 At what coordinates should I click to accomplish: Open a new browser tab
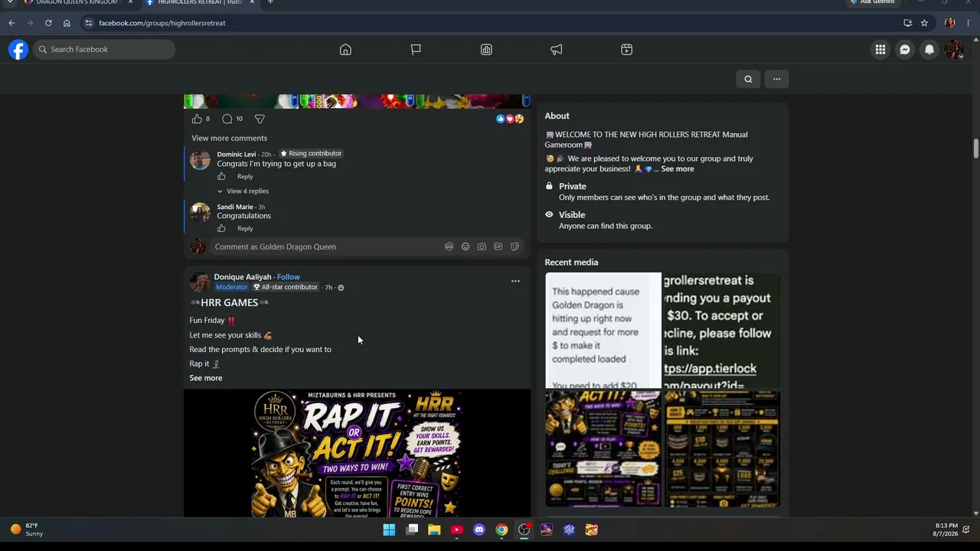pyautogui.click(x=270, y=2)
